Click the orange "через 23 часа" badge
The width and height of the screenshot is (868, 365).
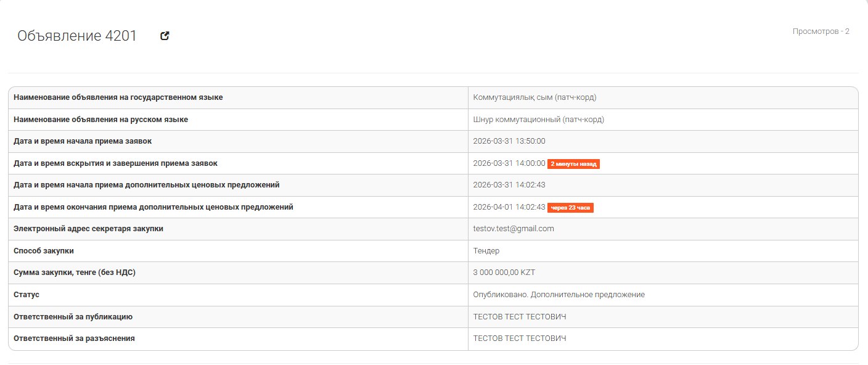point(570,208)
